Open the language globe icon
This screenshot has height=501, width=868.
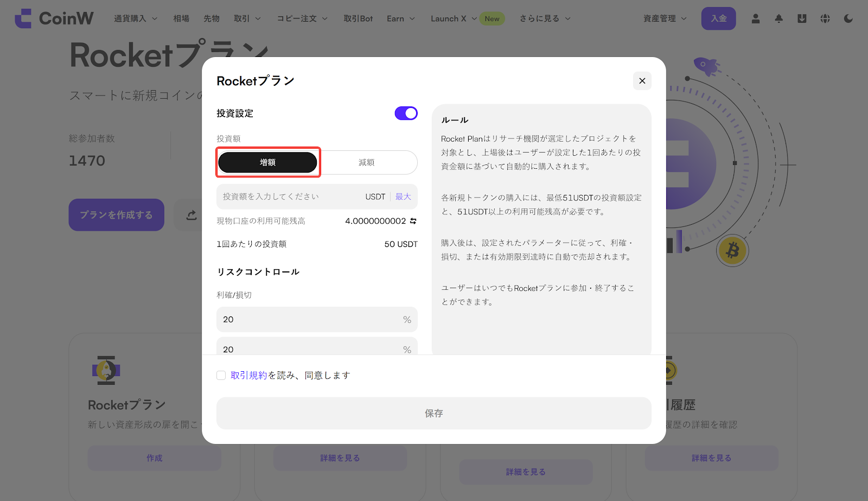(825, 18)
